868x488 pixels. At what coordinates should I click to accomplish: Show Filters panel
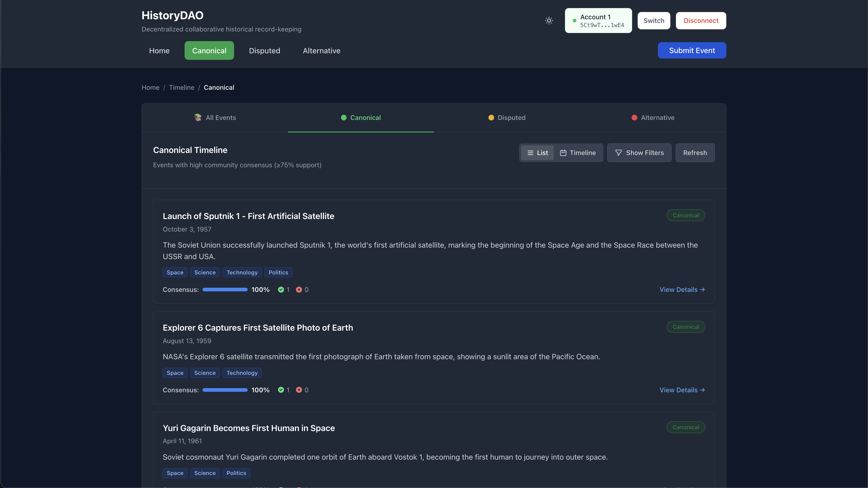coord(639,152)
